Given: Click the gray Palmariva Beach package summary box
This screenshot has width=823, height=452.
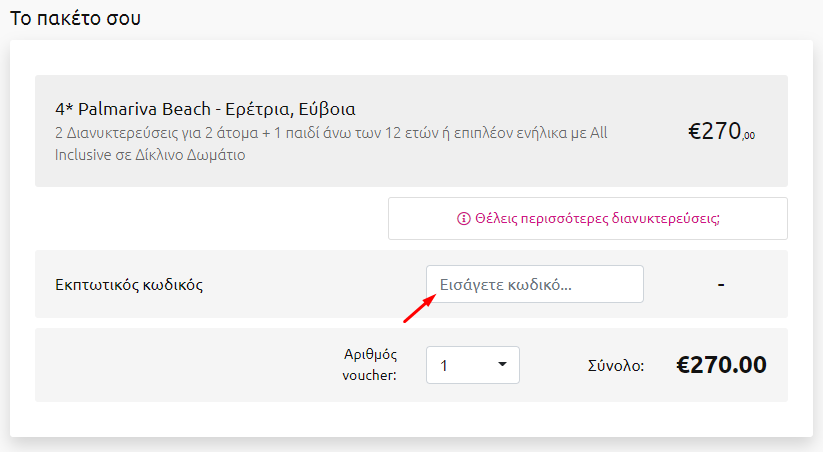Looking at the screenshot, I should (x=412, y=131).
